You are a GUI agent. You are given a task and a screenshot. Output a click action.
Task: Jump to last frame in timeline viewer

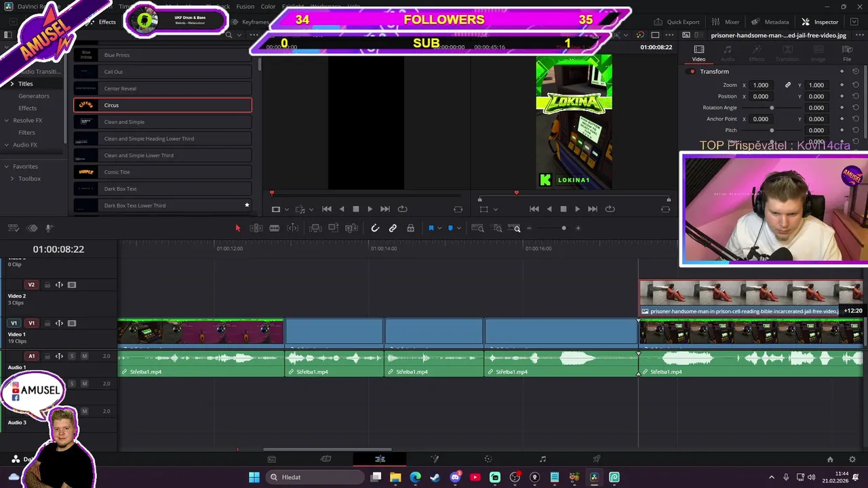coord(593,209)
